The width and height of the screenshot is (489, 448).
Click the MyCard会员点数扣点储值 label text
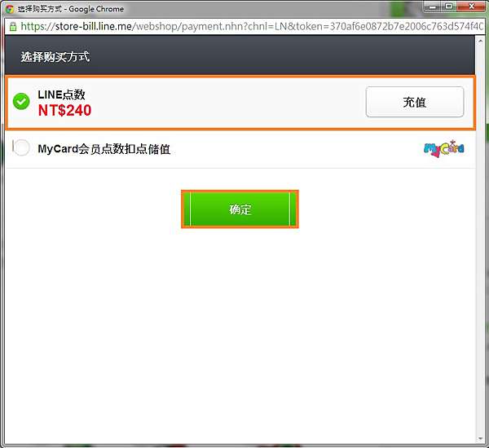104,149
